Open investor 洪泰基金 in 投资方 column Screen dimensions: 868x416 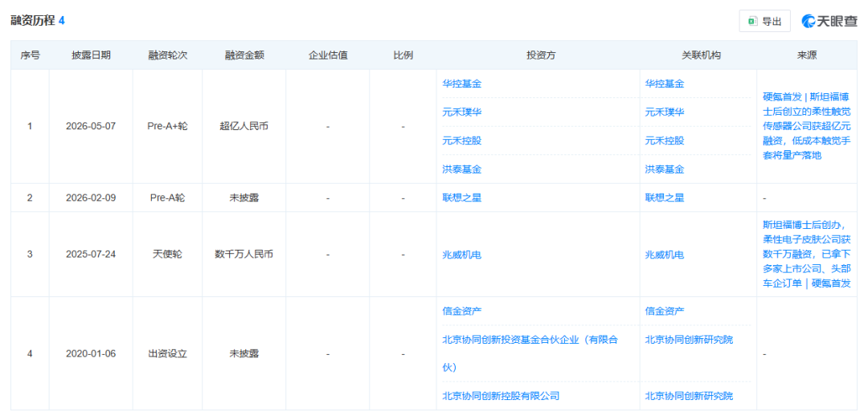pos(462,169)
